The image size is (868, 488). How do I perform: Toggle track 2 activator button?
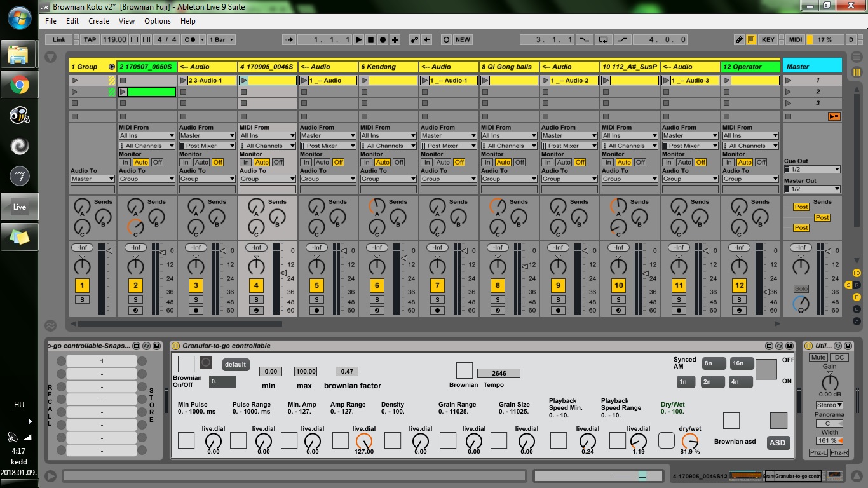[135, 285]
